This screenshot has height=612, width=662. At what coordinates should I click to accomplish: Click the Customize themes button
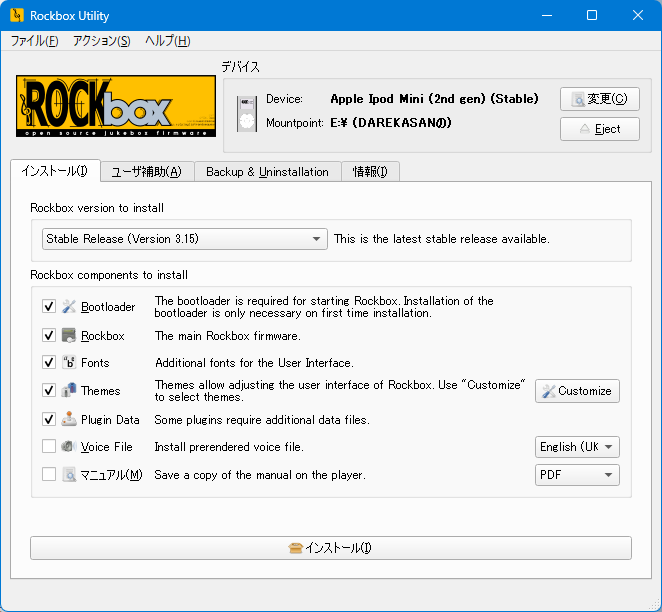point(577,391)
